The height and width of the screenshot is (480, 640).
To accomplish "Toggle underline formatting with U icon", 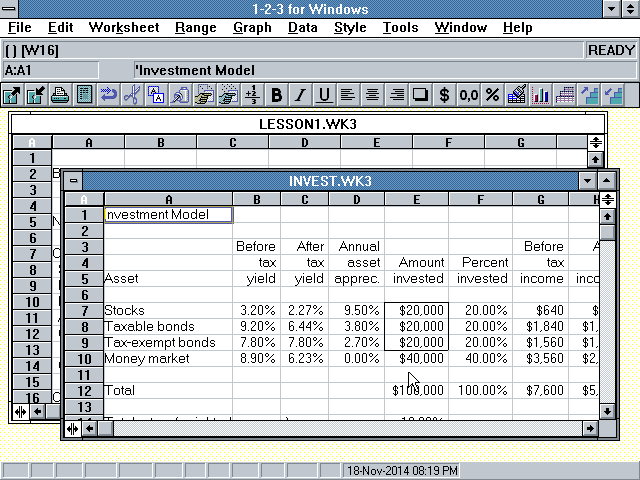I will coord(324,95).
